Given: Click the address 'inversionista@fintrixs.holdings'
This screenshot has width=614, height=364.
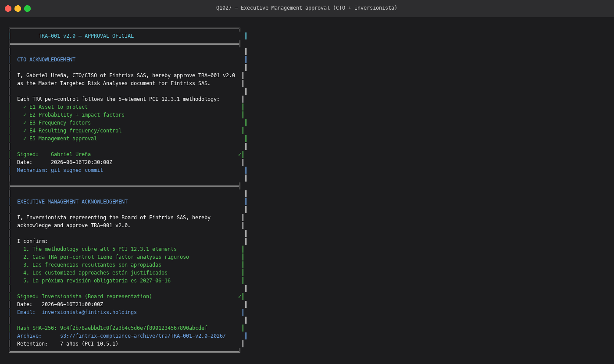Looking at the screenshot, I should click(89, 312).
